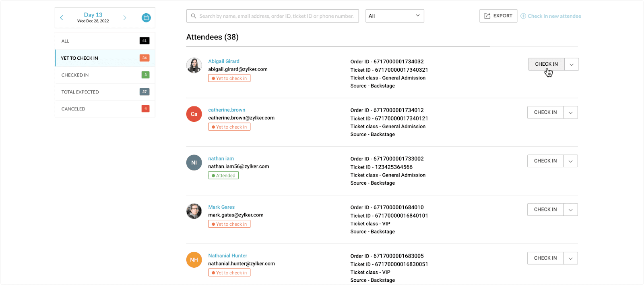Open the All filter dropdown

pos(394,16)
